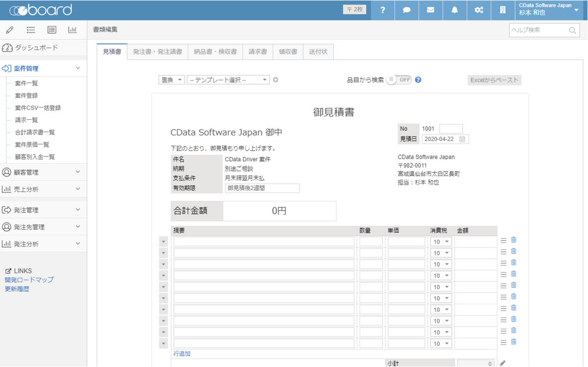The height and width of the screenshot is (367, 588).
Task: Open 案件一覧 in sidebar
Action: [26, 83]
